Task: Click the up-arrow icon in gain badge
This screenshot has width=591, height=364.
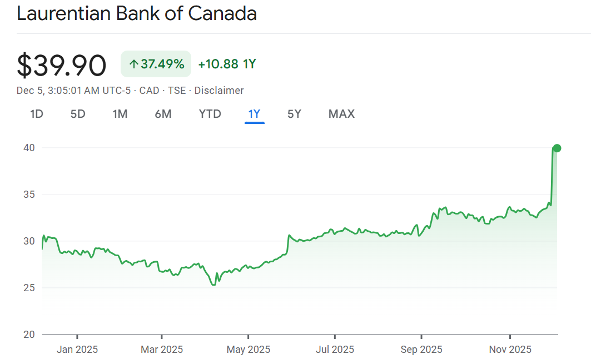Action: [x=133, y=64]
